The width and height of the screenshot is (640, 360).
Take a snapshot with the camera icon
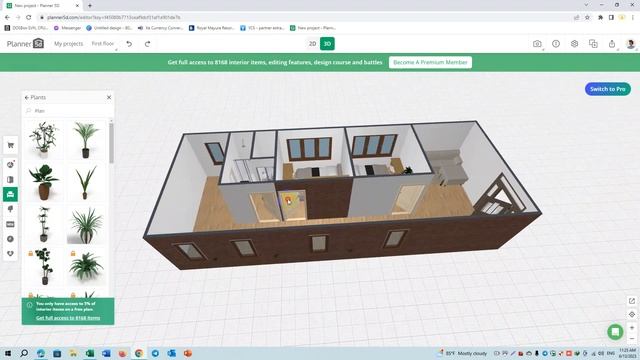pyautogui.click(x=537, y=44)
